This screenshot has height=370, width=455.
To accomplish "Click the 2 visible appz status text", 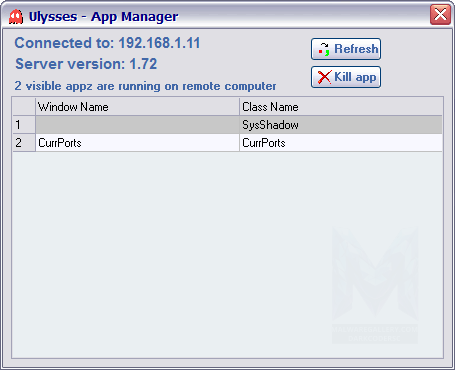I will (145, 86).
